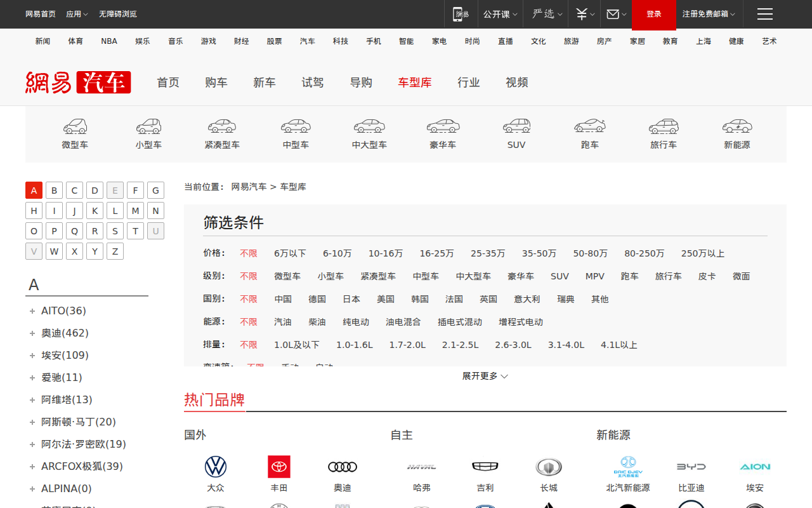Open the Yanxuan (严选) shop icon

pyautogui.click(x=543, y=14)
